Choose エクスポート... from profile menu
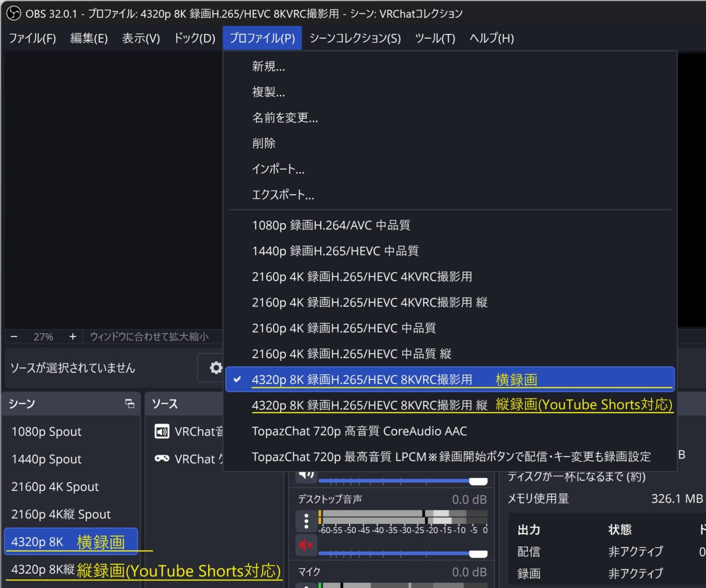Image resolution: width=706 pixels, height=588 pixels. click(283, 195)
